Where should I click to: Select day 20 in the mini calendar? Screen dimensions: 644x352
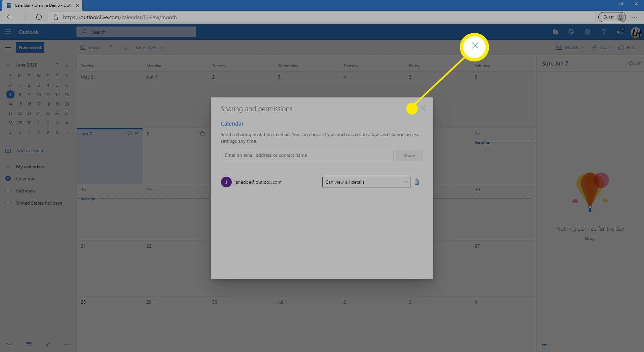(67, 104)
